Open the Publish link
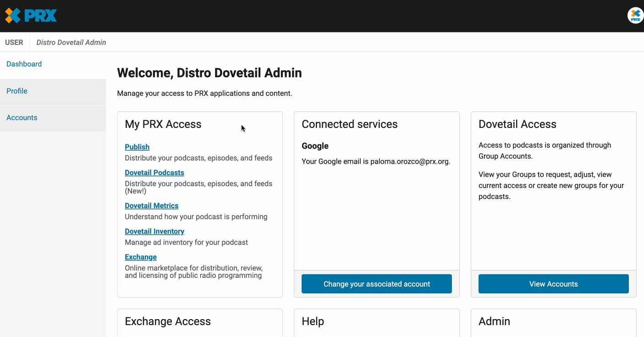Image resolution: width=644 pixels, height=337 pixels. [137, 147]
